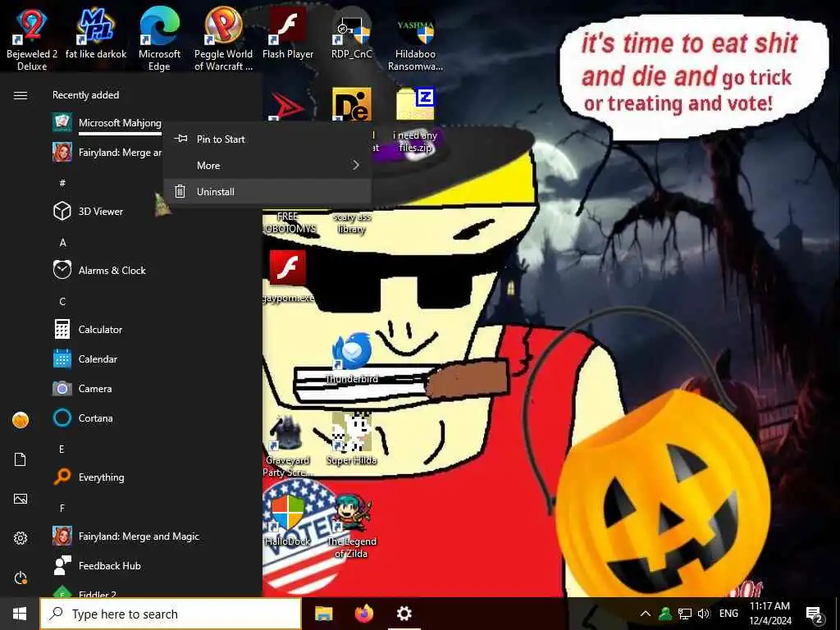The image size is (840, 630).
Task: Choose Uninstall from the context menu
Action: [x=267, y=192]
